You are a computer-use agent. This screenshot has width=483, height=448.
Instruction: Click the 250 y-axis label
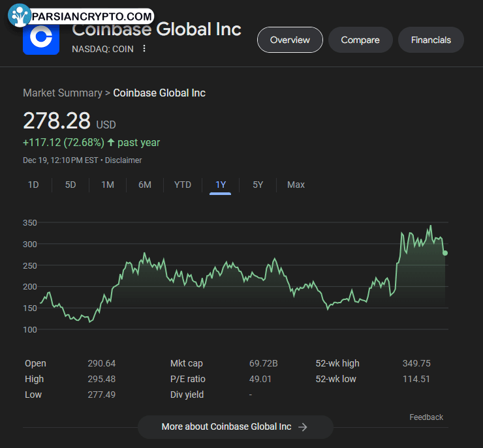(30, 266)
